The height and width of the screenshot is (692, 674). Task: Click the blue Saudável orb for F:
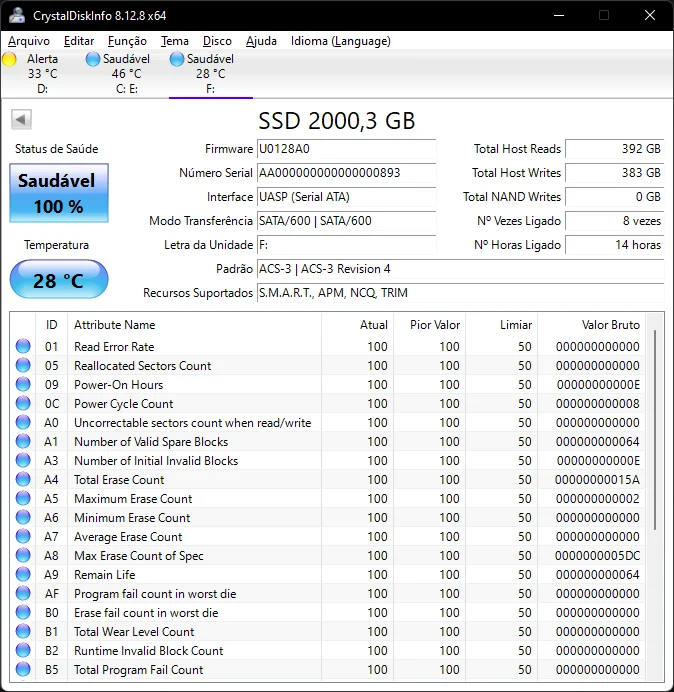[177, 59]
